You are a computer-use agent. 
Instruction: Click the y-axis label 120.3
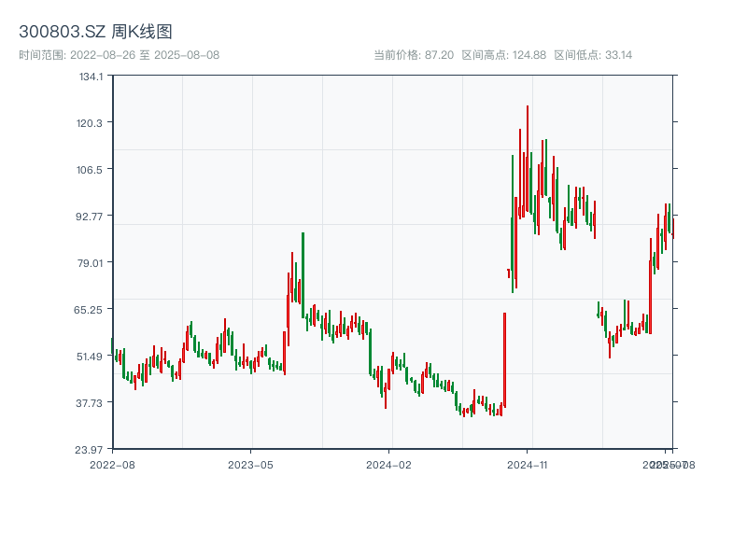pos(90,123)
